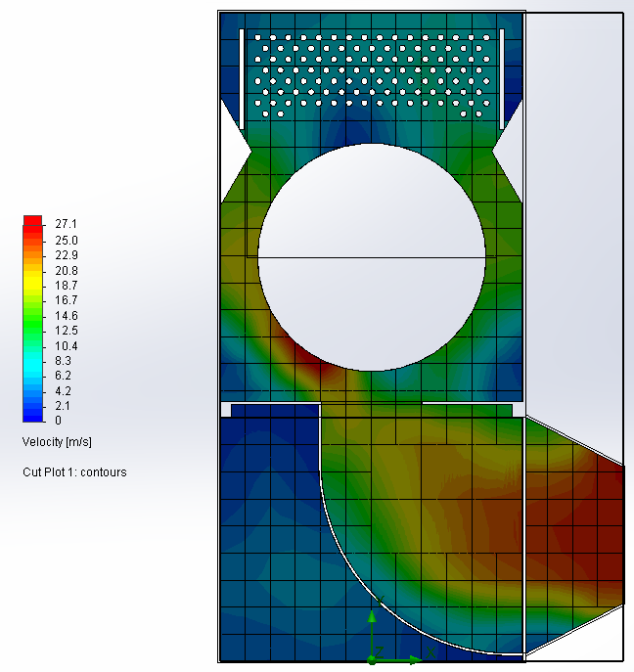Click the X axis label of triad

430,653
